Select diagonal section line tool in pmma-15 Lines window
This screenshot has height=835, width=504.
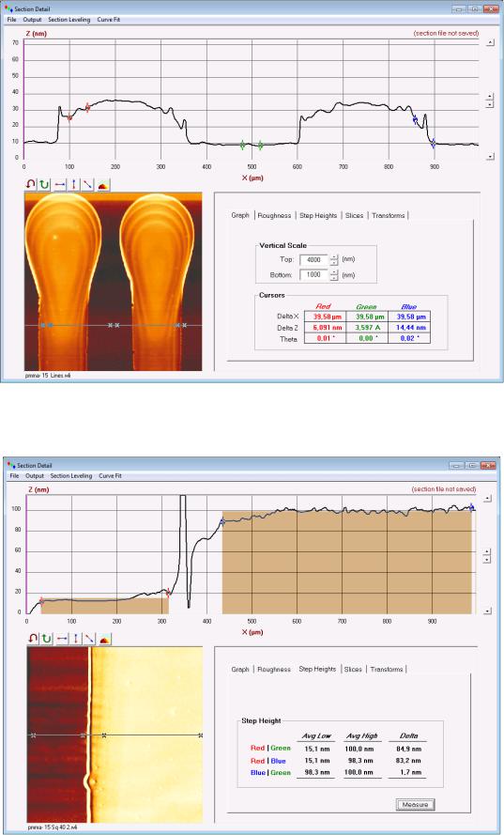[88, 184]
